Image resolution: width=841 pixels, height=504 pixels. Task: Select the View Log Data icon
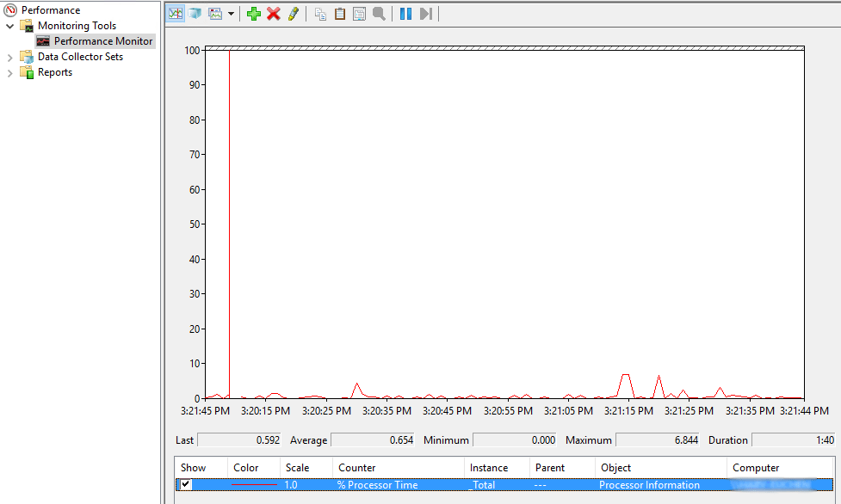[x=194, y=13]
